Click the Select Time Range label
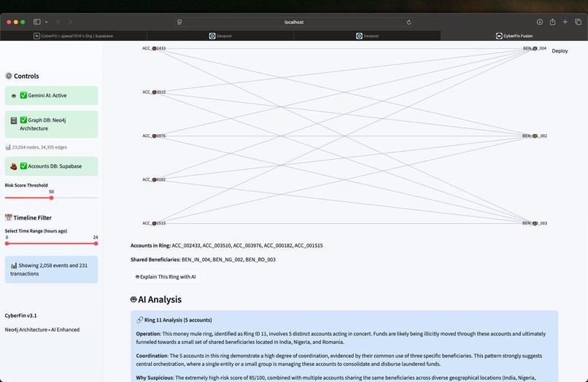The height and width of the screenshot is (382, 588). 36,231
